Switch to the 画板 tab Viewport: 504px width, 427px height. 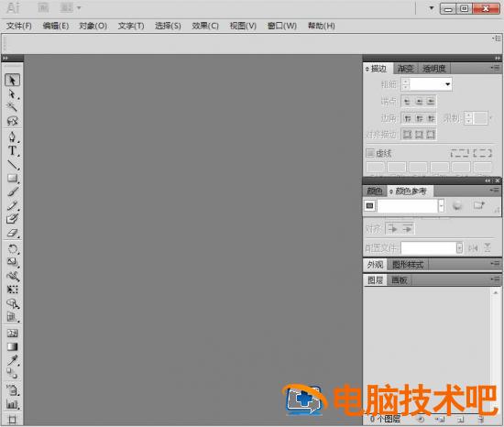coord(400,280)
